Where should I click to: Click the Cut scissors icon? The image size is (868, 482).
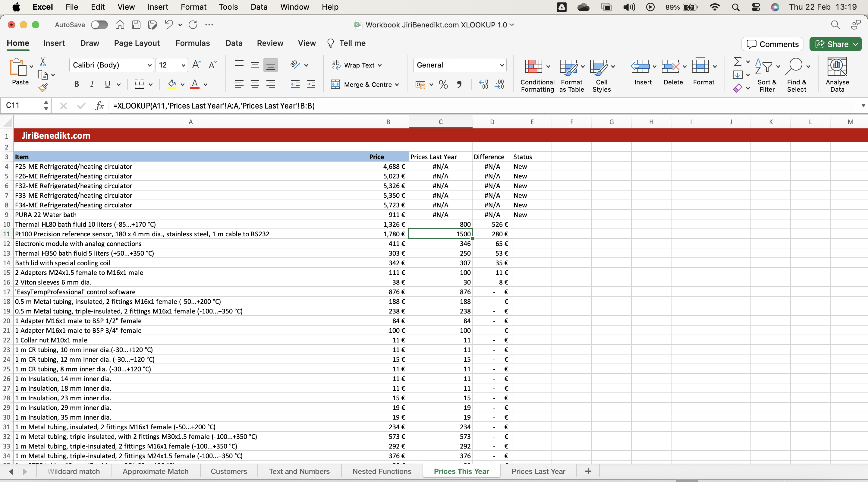point(43,62)
